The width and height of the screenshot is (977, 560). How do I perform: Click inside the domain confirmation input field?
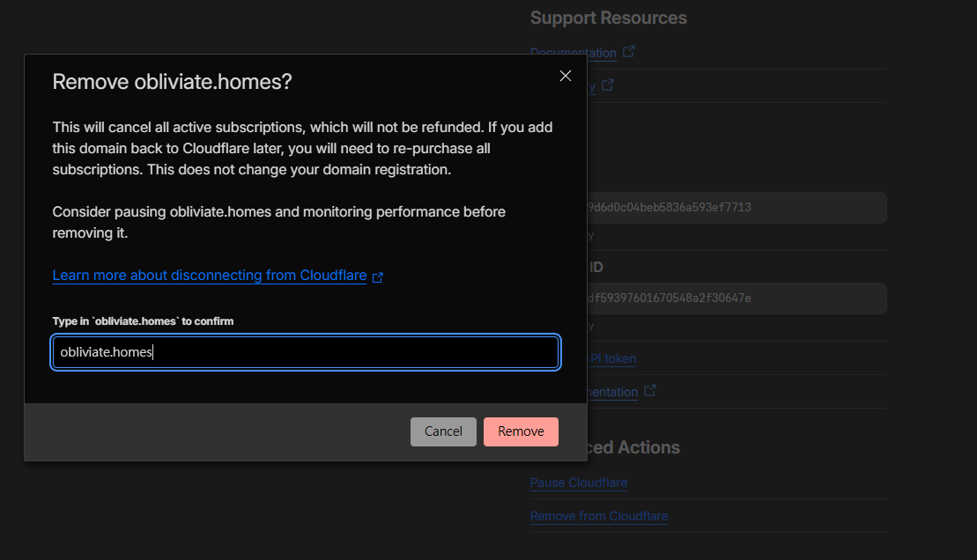[305, 351]
